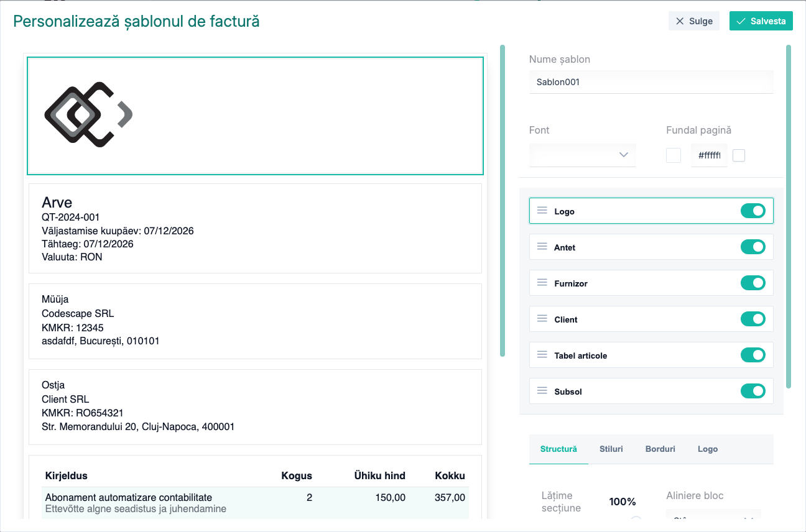Screen dimensions: 806x532
Task: Switch to the Stiluri tab
Action: pos(611,449)
